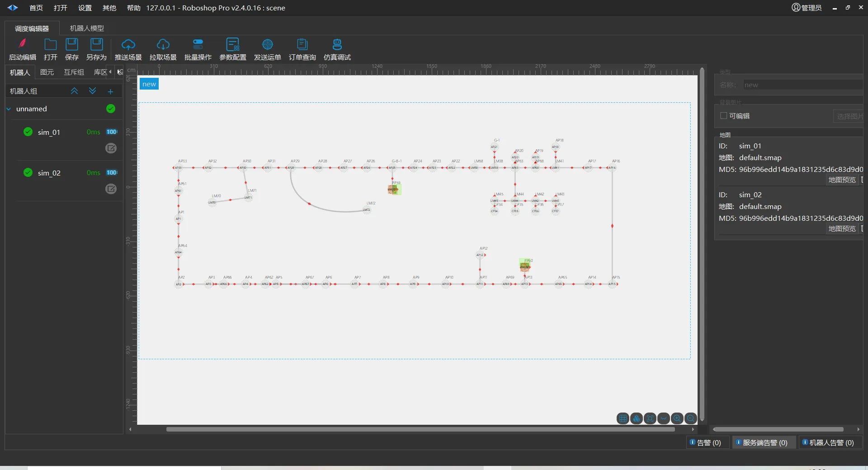Fit the map to view using frame icon
The width and height of the screenshot is (868, 470).
(650, 418)
